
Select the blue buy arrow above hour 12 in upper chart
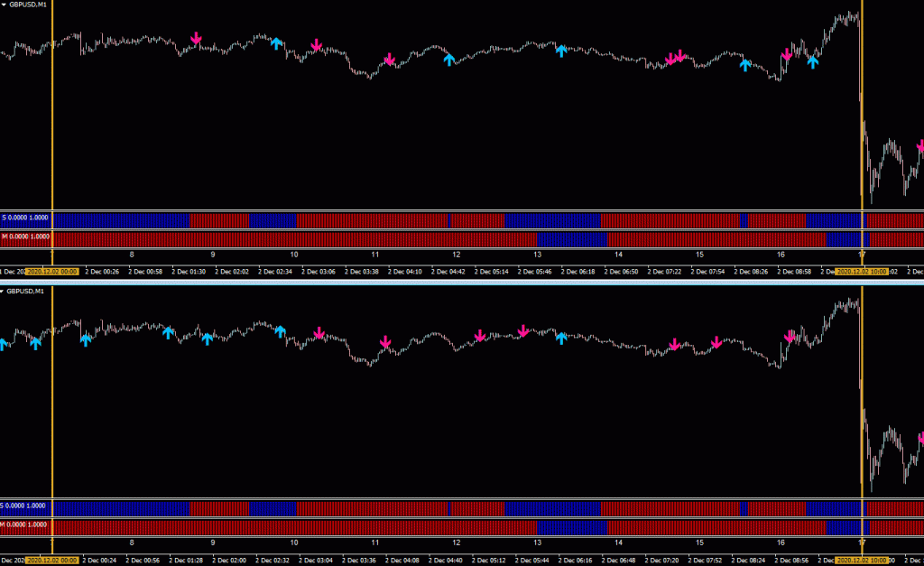(x=449, y=59)
